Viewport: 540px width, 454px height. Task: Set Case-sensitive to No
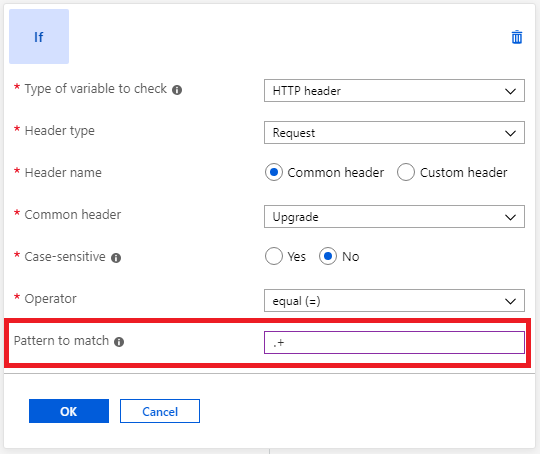click(x=328, y=256)
